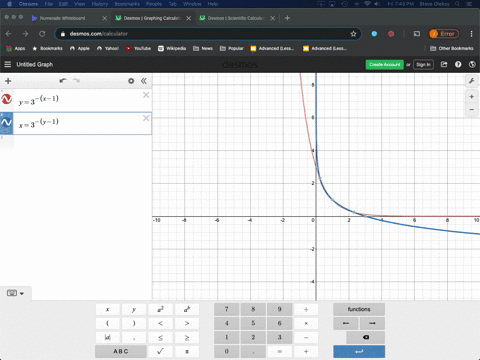
Task: Open the Apps shortcut in the bookmarks bar
Action: [16, 48]
